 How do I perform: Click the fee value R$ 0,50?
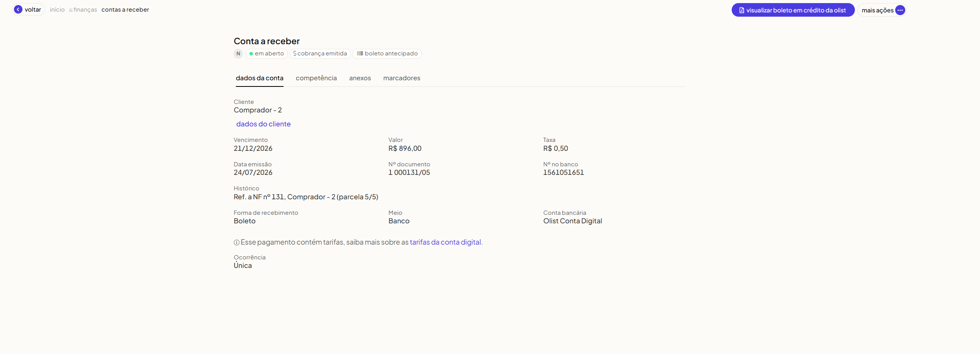tap(555, 149)
